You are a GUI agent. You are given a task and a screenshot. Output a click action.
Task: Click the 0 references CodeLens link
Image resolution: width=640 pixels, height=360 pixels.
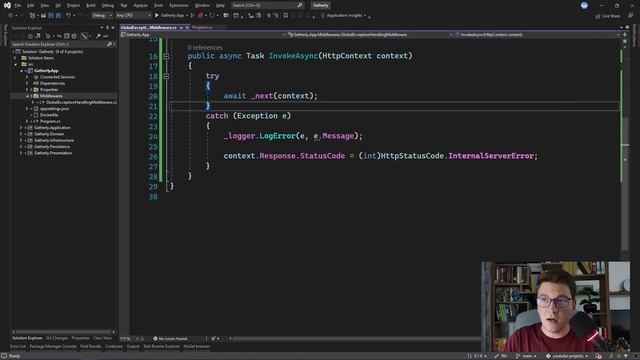[x=205, y=48]
